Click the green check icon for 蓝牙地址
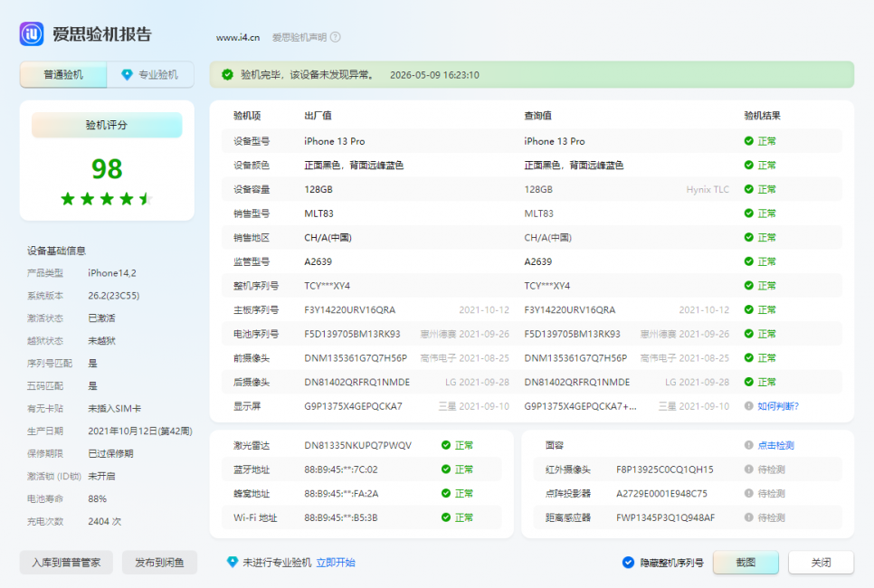 446,469
